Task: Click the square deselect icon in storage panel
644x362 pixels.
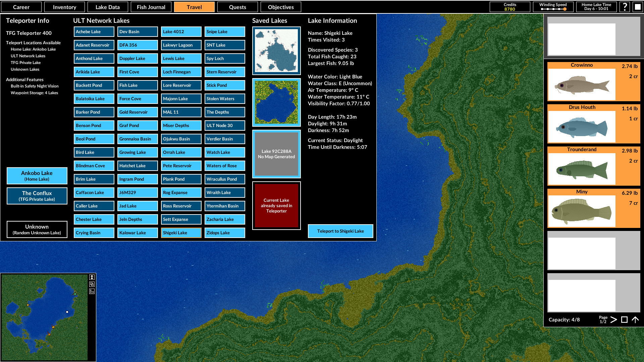Action: [624, 319]
